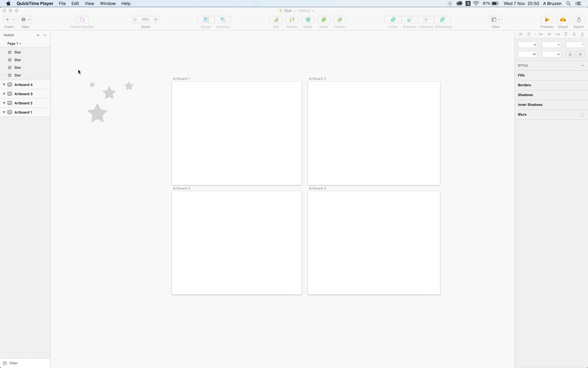Click the Group layers icon
588x368 pixels.
point(206,20)
